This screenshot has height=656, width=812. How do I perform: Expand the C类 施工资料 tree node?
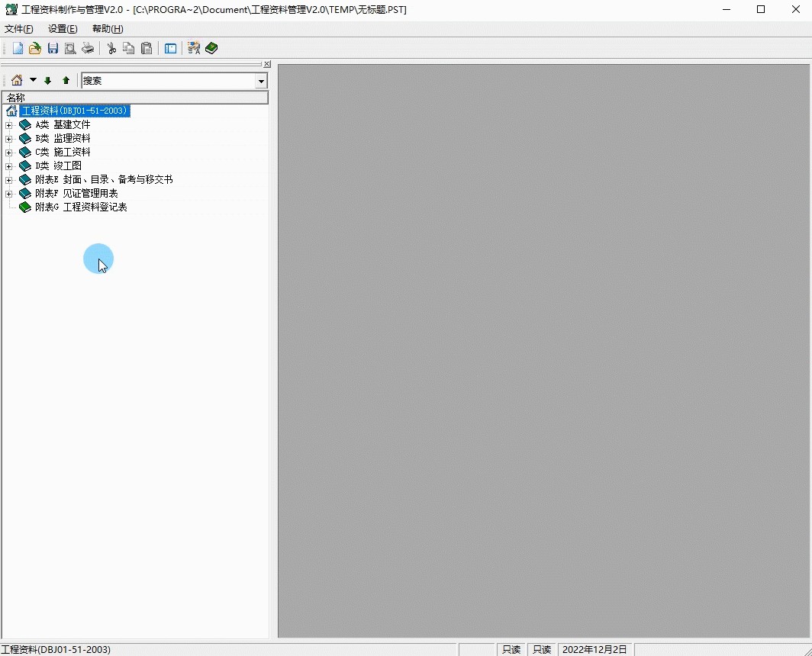(9, 153)
